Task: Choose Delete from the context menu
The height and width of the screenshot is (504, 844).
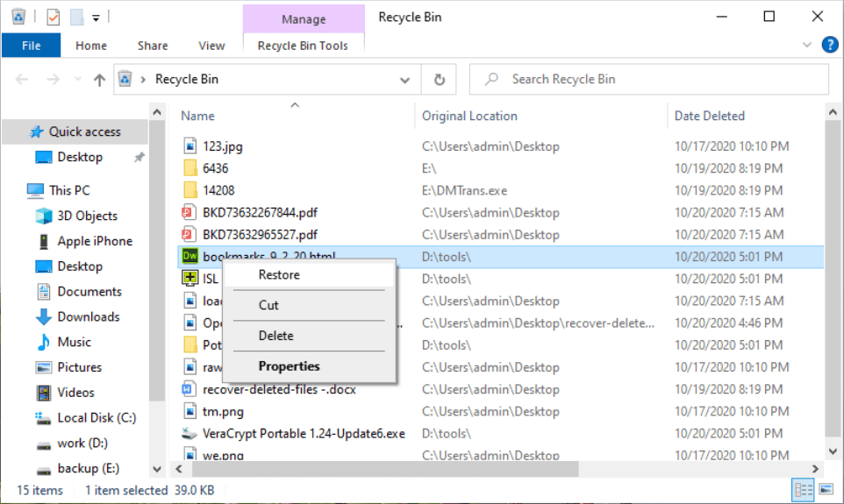Action: pos(275,336)
